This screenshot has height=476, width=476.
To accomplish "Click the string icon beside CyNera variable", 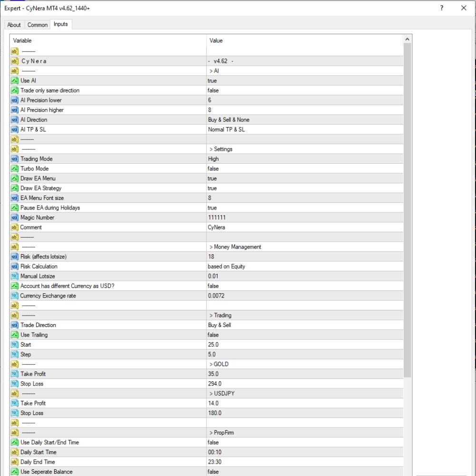I will click(x=15, y=61).
